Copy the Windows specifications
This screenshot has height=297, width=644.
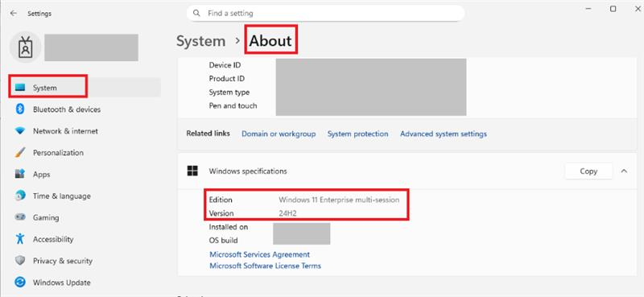588,171
